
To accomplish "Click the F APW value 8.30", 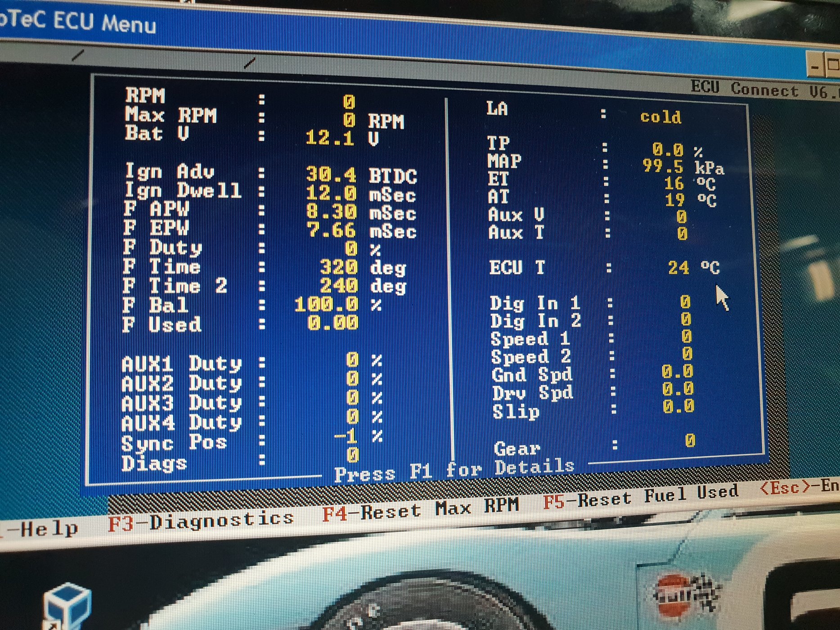I will pos(331,211).
